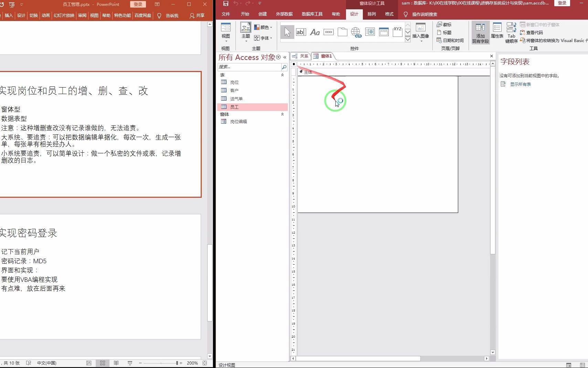Click the zoom out minus button in PowerPoint
Screen dimensions: 588x368
pos(140,363)
